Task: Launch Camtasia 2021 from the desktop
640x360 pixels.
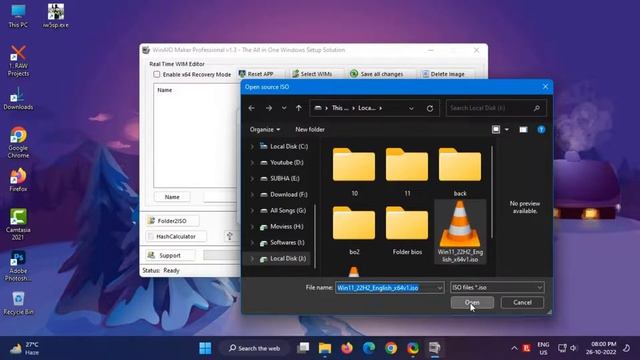Action: pyautogui.click(x=18, y=224)
